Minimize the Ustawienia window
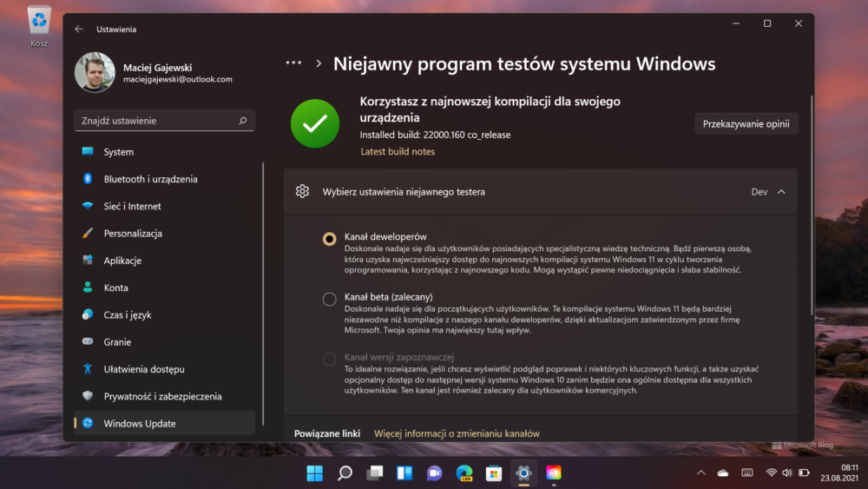Image resolution: width=868 pixels, height=489 pixels. (x=736, y=23)
